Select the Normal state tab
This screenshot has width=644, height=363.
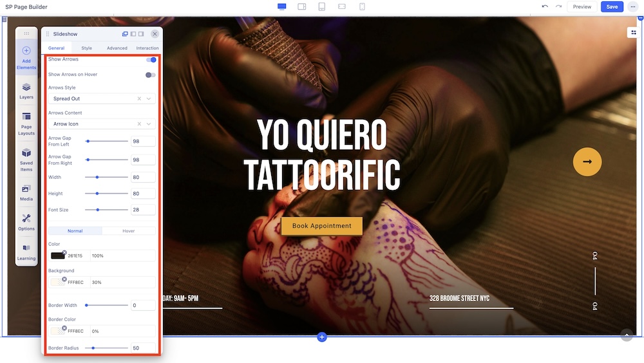click(75, 231)
